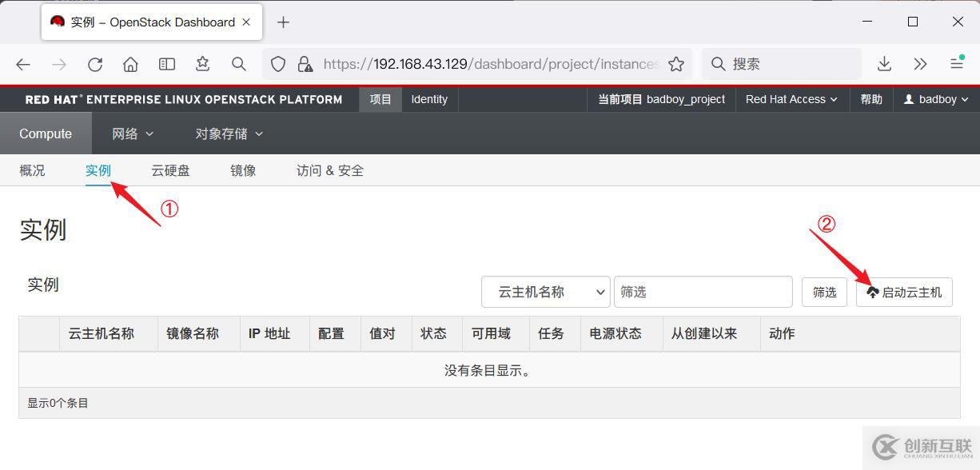Viewport: 980px width, 470px height.
Task: Open the downloads arrow icon
Action: coord(884,65)
